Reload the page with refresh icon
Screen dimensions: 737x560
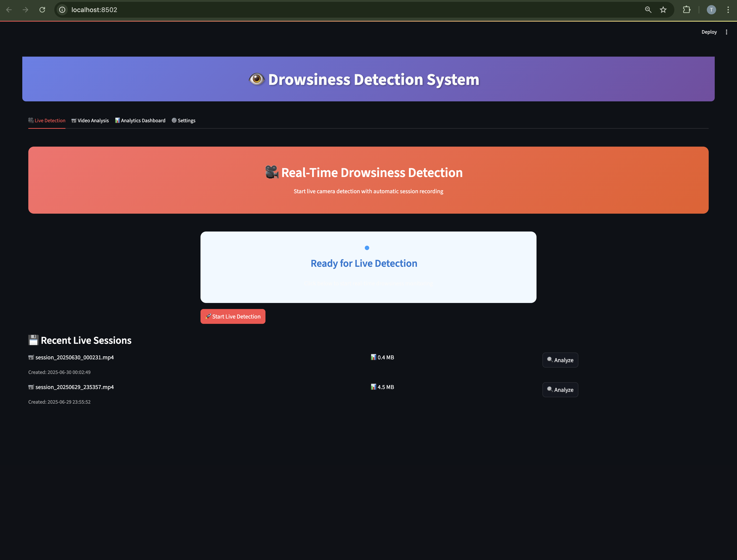click(42, 10)
